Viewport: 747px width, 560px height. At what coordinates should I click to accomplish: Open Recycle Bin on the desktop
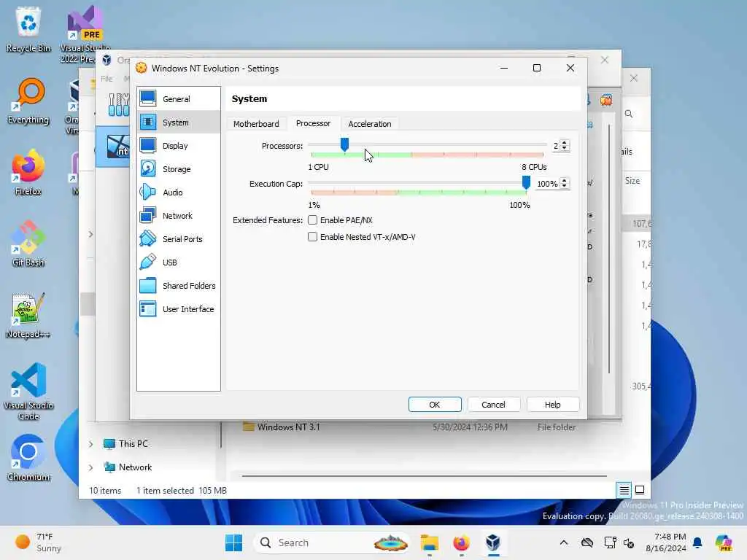[x=28, y=28]
